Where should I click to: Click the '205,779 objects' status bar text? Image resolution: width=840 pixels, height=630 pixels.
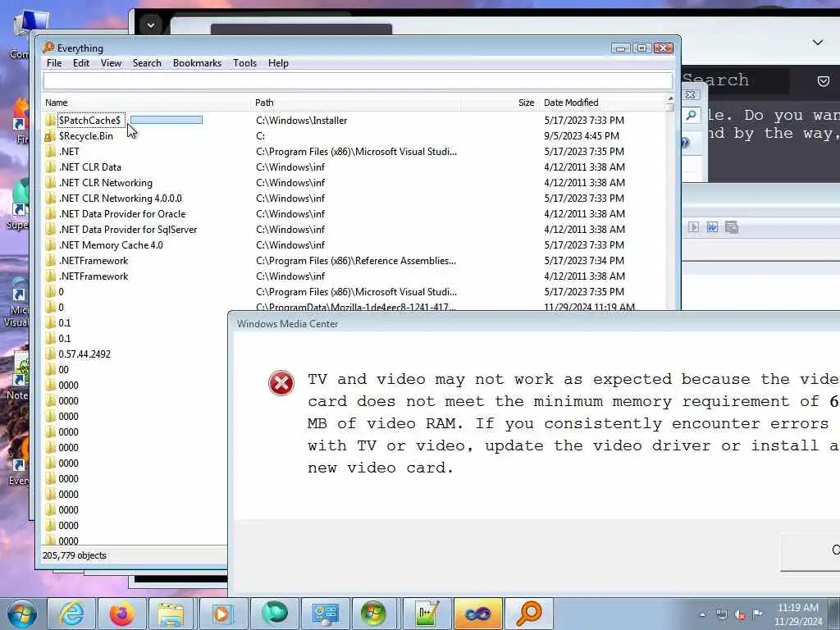[75, 555]
